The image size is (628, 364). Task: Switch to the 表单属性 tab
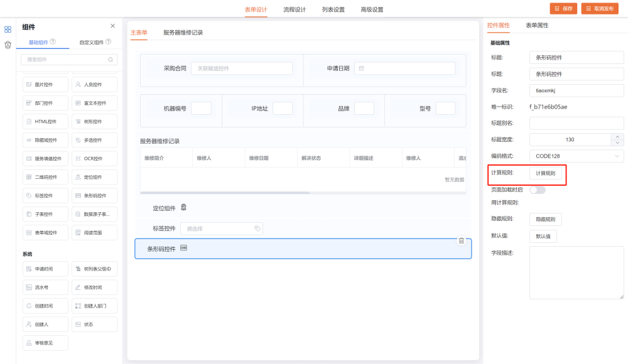537,26
